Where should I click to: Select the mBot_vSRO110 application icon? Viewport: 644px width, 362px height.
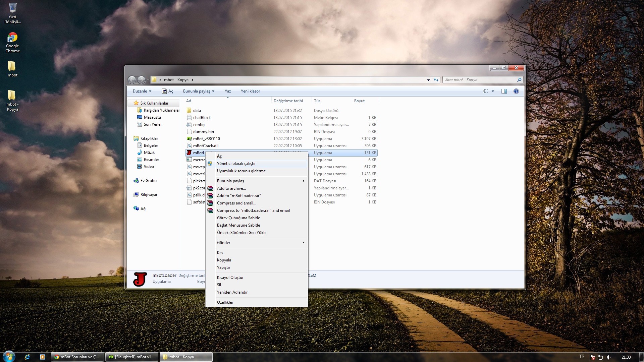(x=189, y=138)
